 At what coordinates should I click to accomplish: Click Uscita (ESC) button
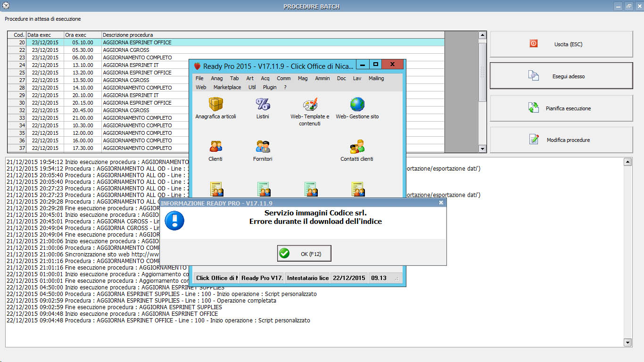pyautogui.click(x=561, y=44)
